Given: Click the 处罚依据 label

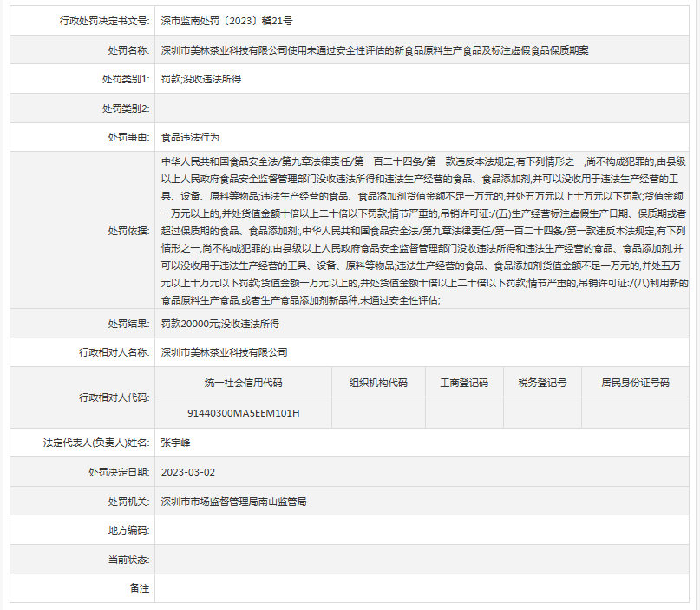Looking at the screenshot, I should pyautogui.click(x=128, y=231).
